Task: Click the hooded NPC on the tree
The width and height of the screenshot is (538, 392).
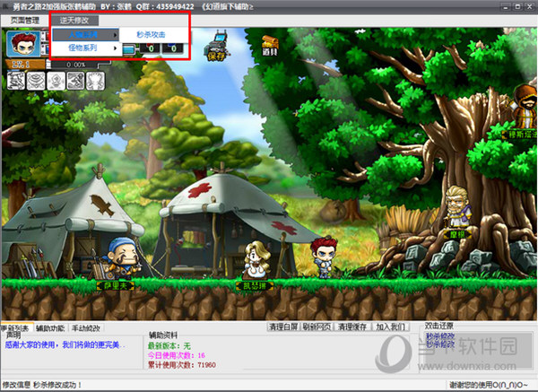Action: tap(525, 107)
